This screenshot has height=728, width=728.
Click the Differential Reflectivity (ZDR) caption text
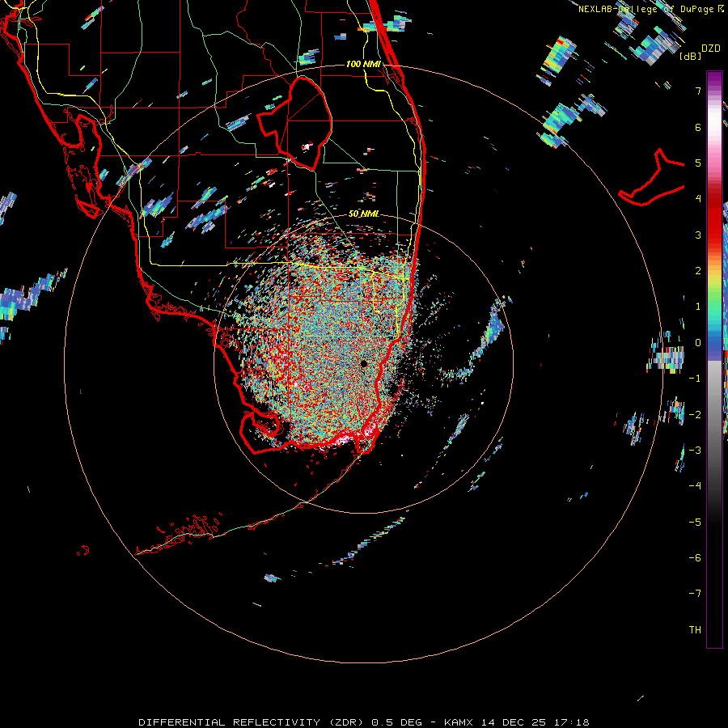(x=252, y=722)
